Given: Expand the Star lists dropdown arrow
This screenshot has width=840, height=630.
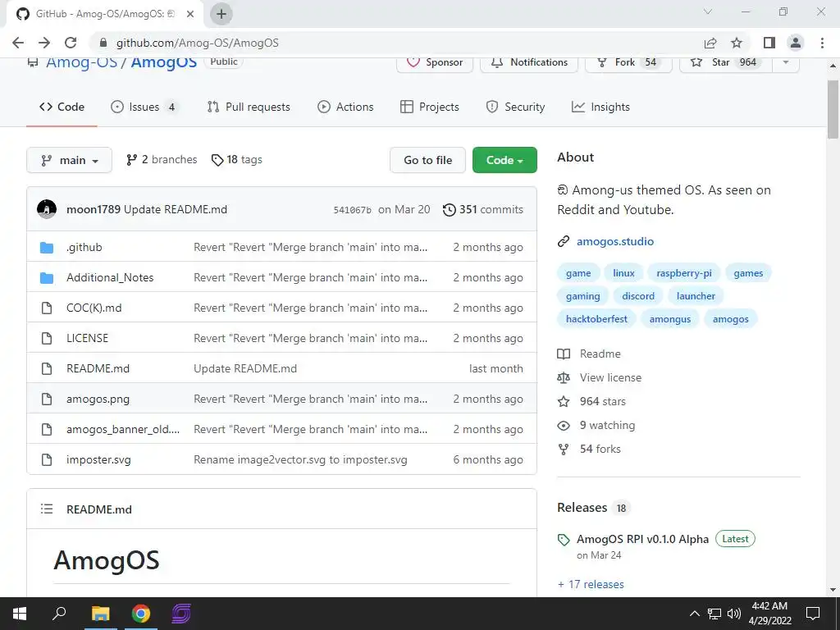Looking at the screenshot, I should [x=786, y=62].
